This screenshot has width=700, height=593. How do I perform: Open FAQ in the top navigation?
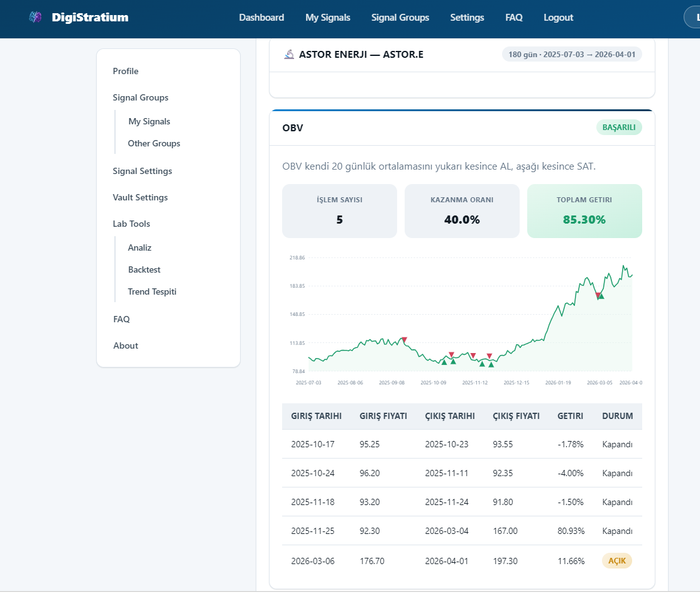pyautogui.click(x=514, y=18)
